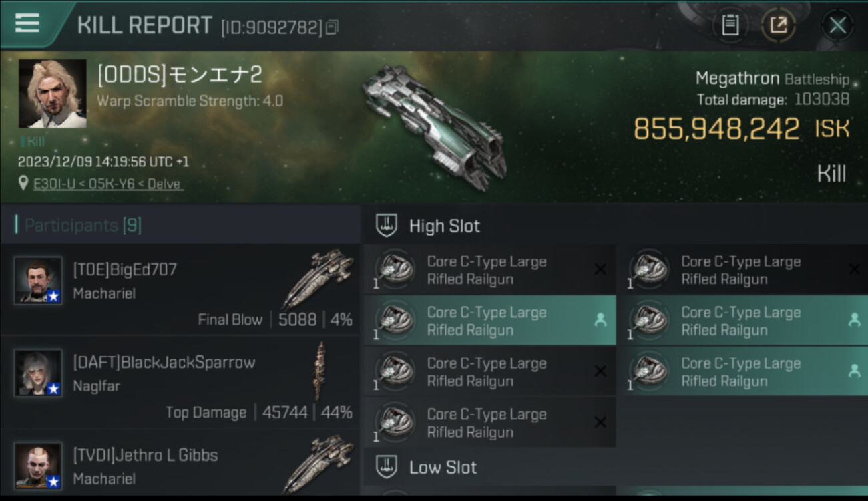
Task: Select the Participants [9] header
Action: pos(83,226)
